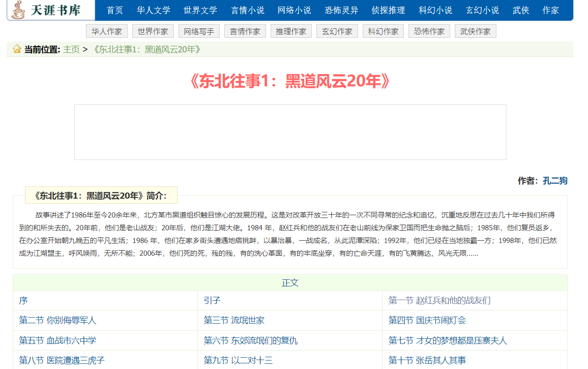Image resolution: width=588 pixels, height=369 pixels.
Task: Select the 推理作家 button
Action: tap(291, 32)
